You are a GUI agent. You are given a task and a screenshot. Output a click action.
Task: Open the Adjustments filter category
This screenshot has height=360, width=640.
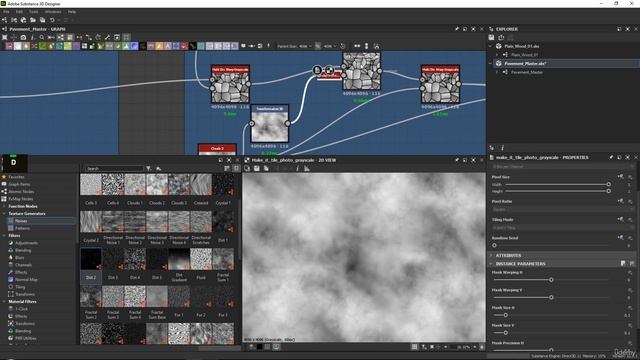coord(26,243)
